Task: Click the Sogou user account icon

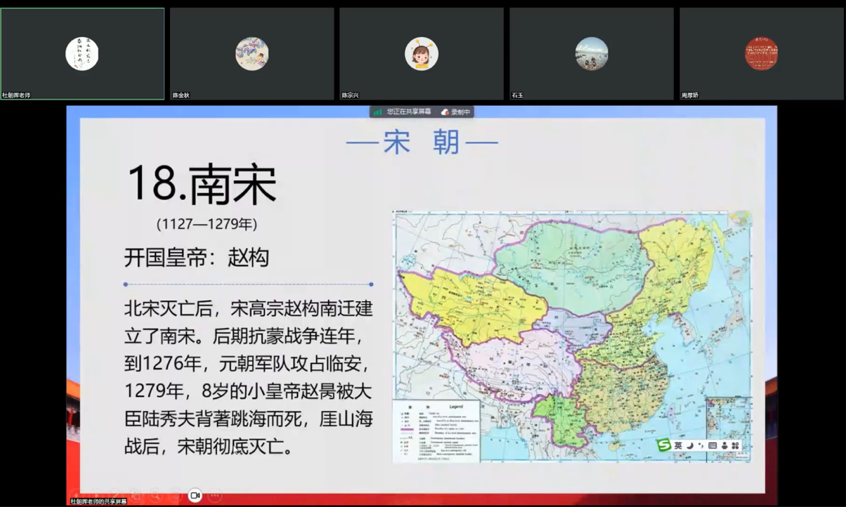Action: [724, 446]
